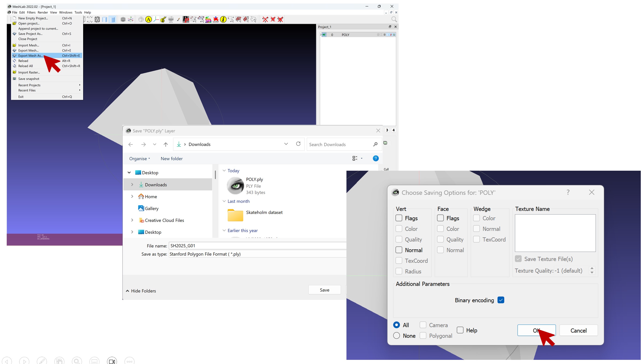Collapse the Today file group
Screen dimensions: 644x364
224,170
